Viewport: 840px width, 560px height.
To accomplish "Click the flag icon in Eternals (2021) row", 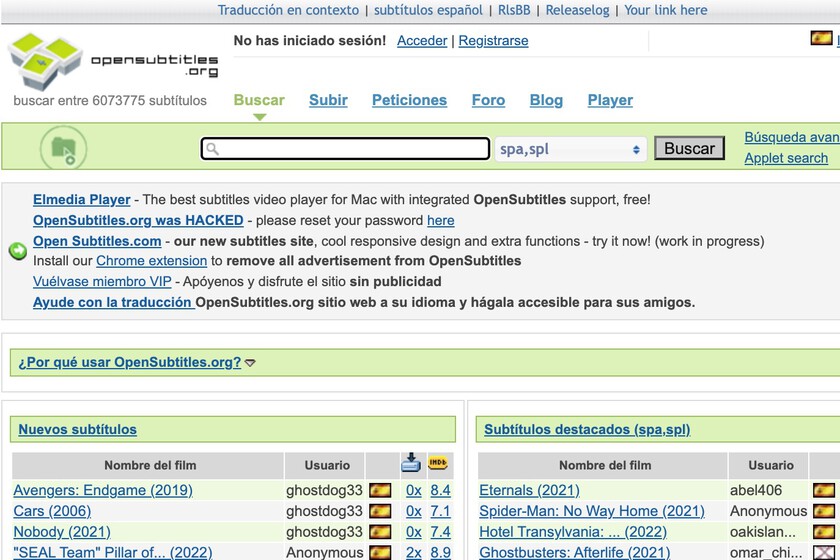I will click(824, 490).
